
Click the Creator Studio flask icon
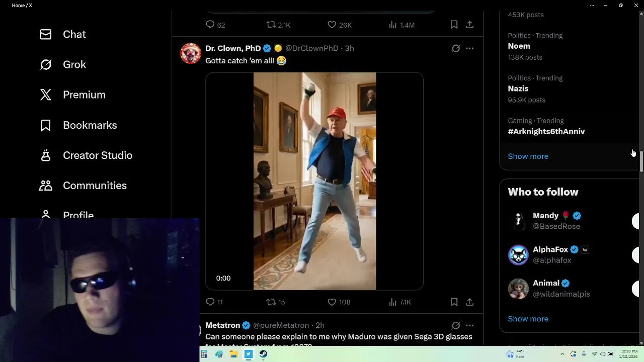tap(46, 155)
